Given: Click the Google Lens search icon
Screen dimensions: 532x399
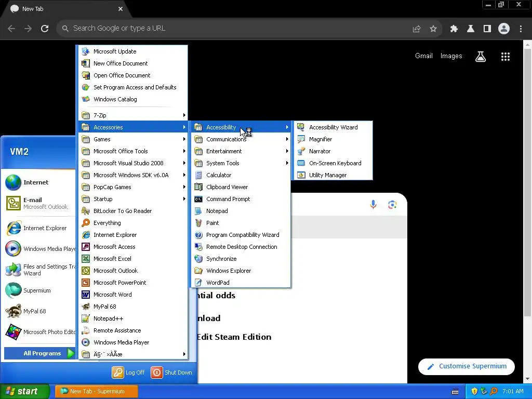Looking at the screenshot, I should tap(392, 205).
